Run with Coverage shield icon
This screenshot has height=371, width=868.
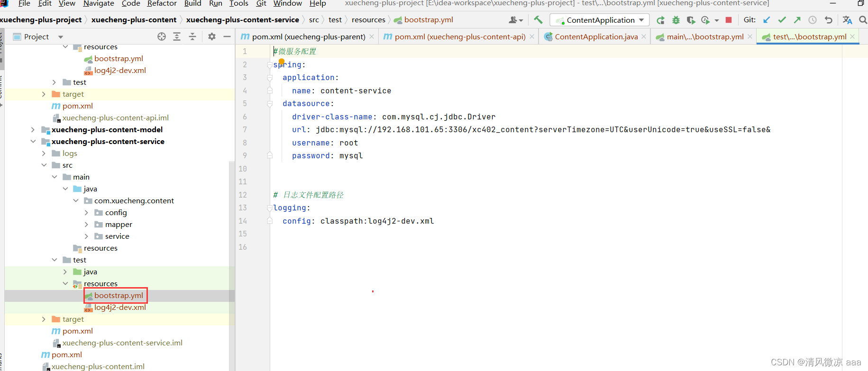(691, 20)
